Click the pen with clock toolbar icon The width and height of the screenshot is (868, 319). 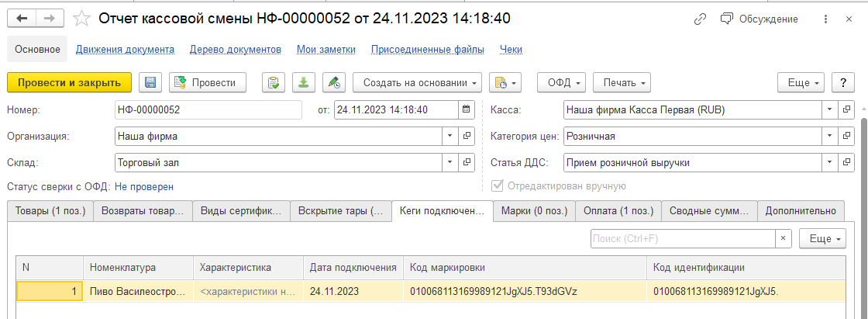pyautogui.click(x=333, y=82)
